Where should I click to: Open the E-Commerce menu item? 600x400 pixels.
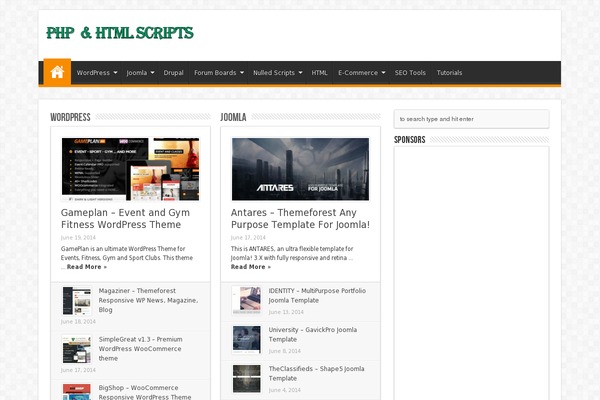pyautogui.click(x=358, y=72)
